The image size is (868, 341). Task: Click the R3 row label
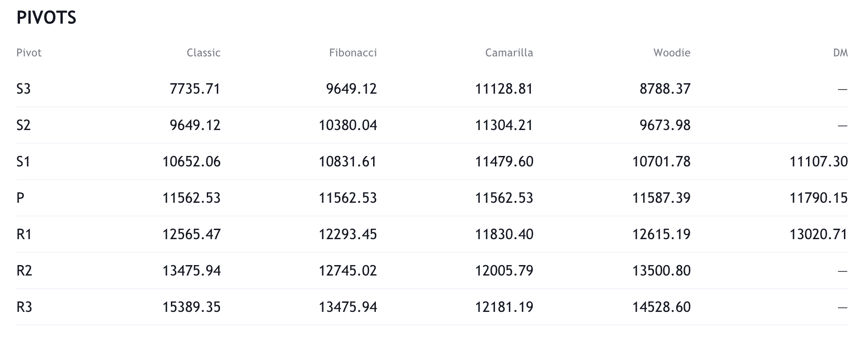[x=25, y=307]
